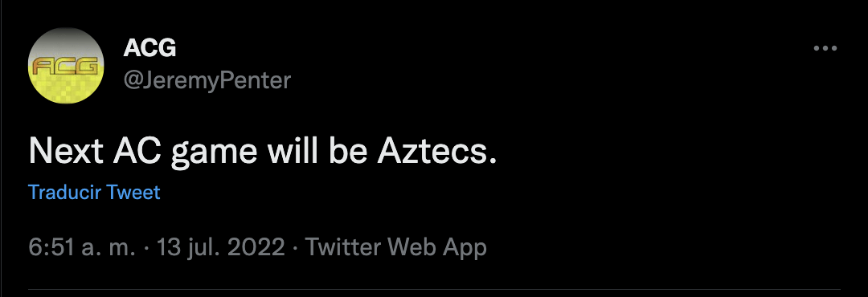The width and height of the screenshot is (868, 297).
Task: Select the word Traducir in the translate link
Action: point(65,193)
